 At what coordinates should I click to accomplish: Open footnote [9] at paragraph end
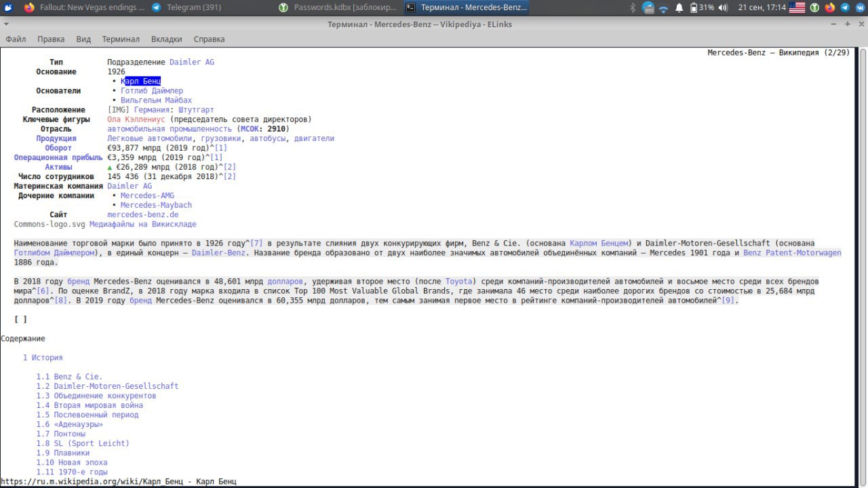[x=728, y=299]
